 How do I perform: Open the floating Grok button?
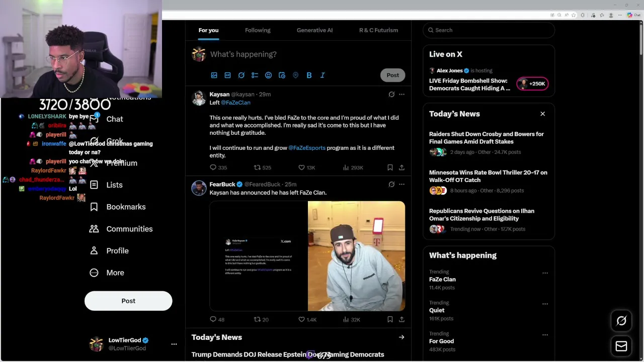(621, 321)
